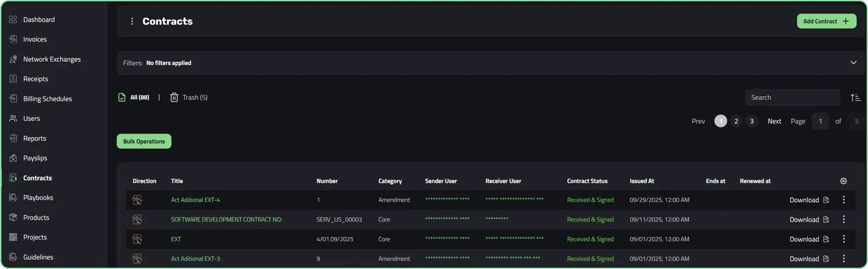Click the Title column header
The image size is (868, 269).
tap(177, 181)
